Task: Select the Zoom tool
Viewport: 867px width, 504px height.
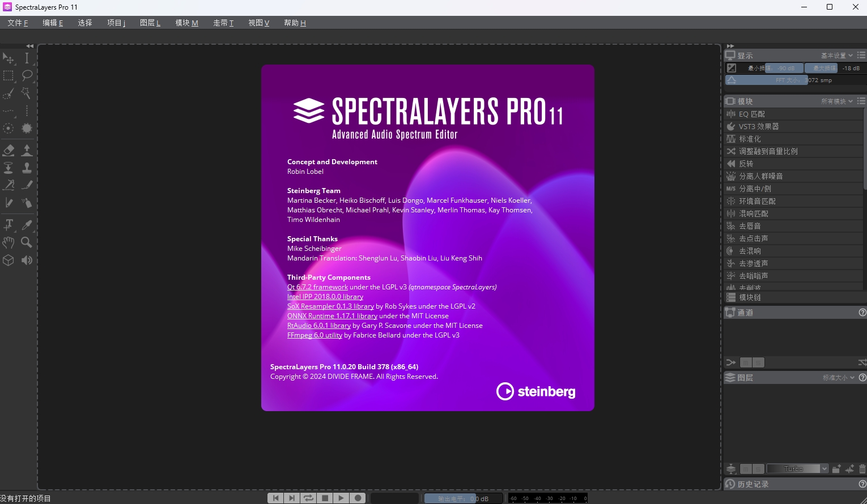Action: click(27, 242)
